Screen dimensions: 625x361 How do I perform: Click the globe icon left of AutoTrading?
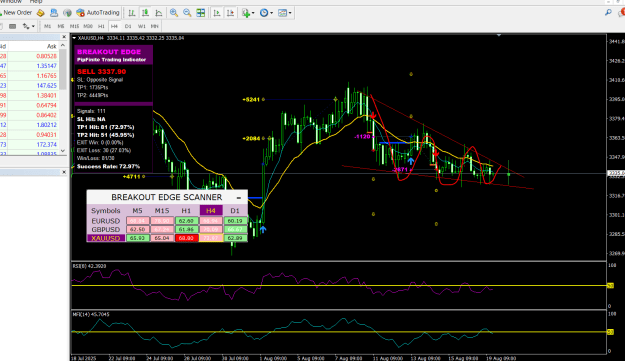[67, 13]
